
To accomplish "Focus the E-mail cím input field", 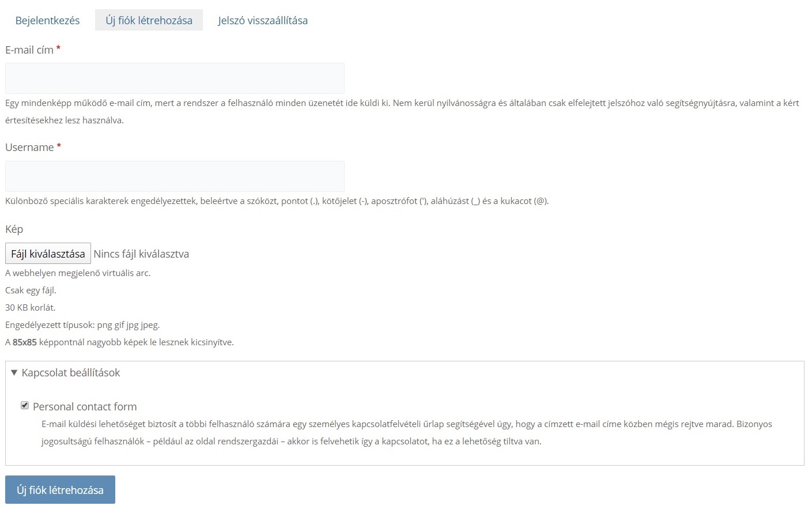I will coord(175,78).
